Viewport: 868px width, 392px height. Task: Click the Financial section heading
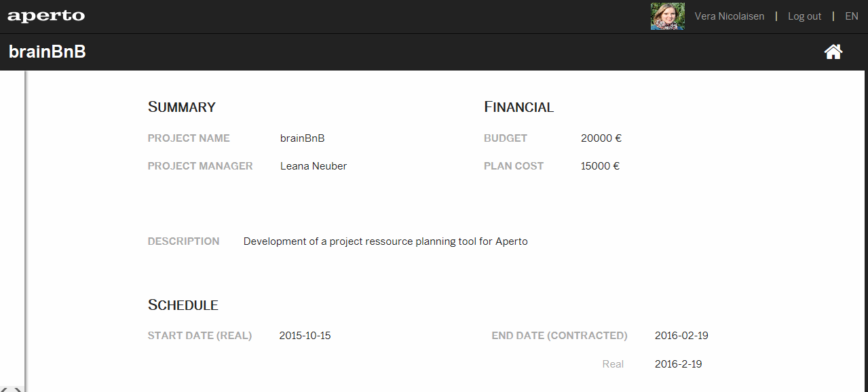tap(518, 107)
